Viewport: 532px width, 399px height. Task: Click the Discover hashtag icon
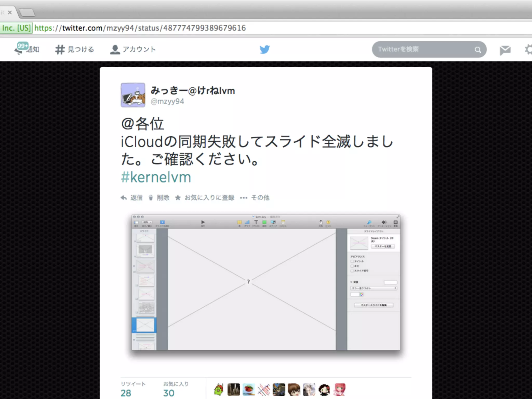60,49
